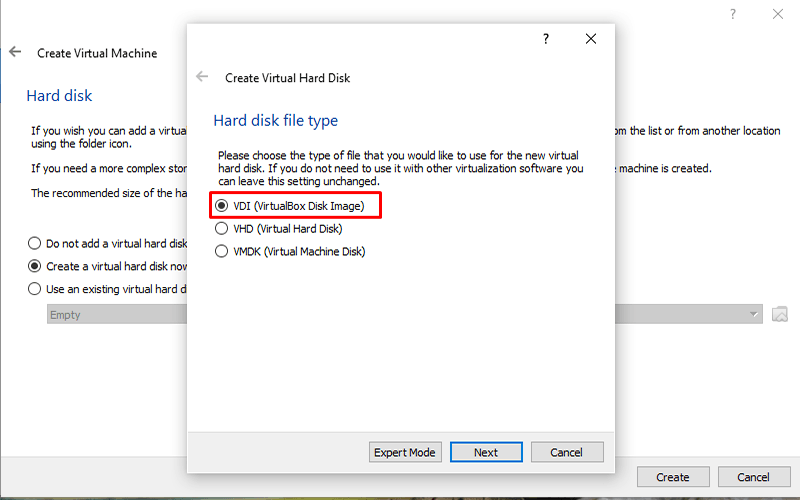Open help in Create Virtual Machine window
Image resolution: width=800 pixels, height=500 pixels.
733,14
